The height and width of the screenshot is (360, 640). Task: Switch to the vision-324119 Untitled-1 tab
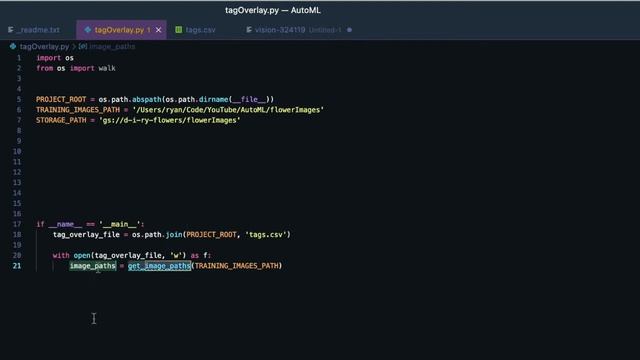pyautogui.click(x=298, y=30)
